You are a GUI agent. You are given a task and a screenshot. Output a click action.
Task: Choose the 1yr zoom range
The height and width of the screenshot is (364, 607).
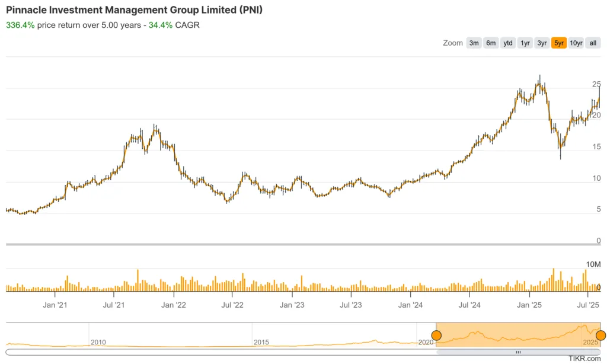tap(525, 43)
